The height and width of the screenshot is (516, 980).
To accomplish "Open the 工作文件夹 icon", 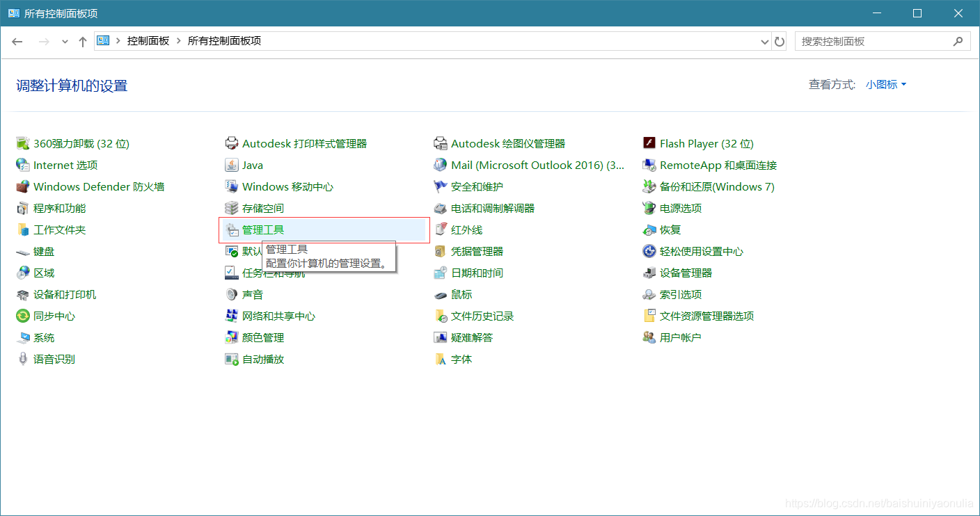I will pos(23,229).
